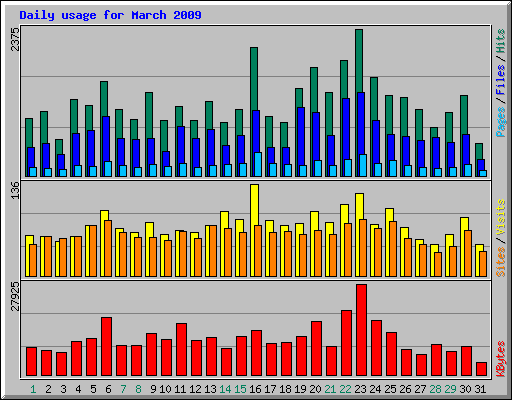Screen dimensions: 512x400
Task: Click day 6 on the x-axis
Action: point(108,389)
